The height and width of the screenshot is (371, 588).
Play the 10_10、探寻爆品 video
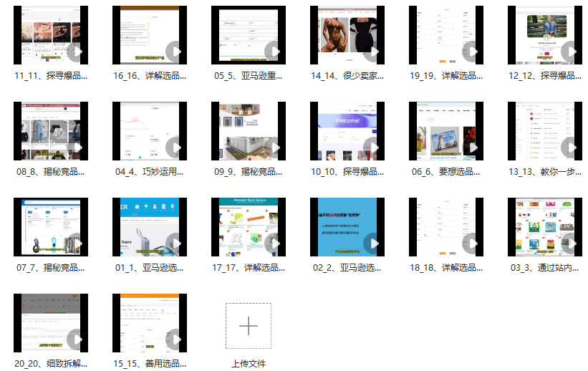point(374,148)
